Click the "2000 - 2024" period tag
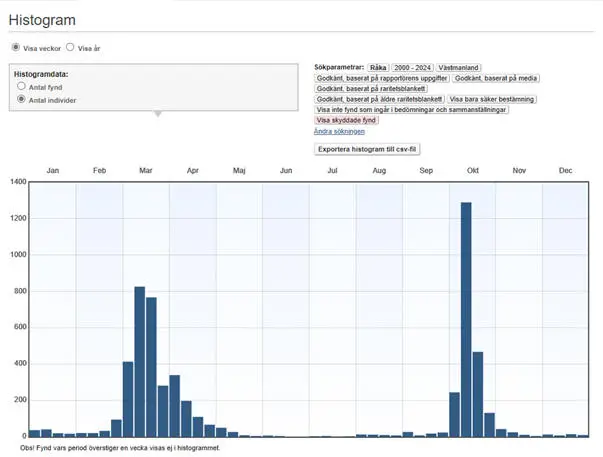603x457 pixels. [x=412, y=66]
